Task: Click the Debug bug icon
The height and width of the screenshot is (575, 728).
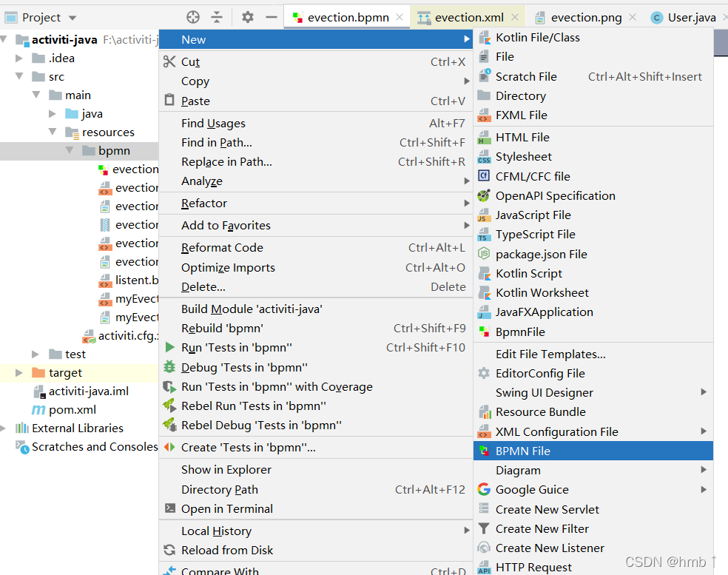Action: point(169,366)
